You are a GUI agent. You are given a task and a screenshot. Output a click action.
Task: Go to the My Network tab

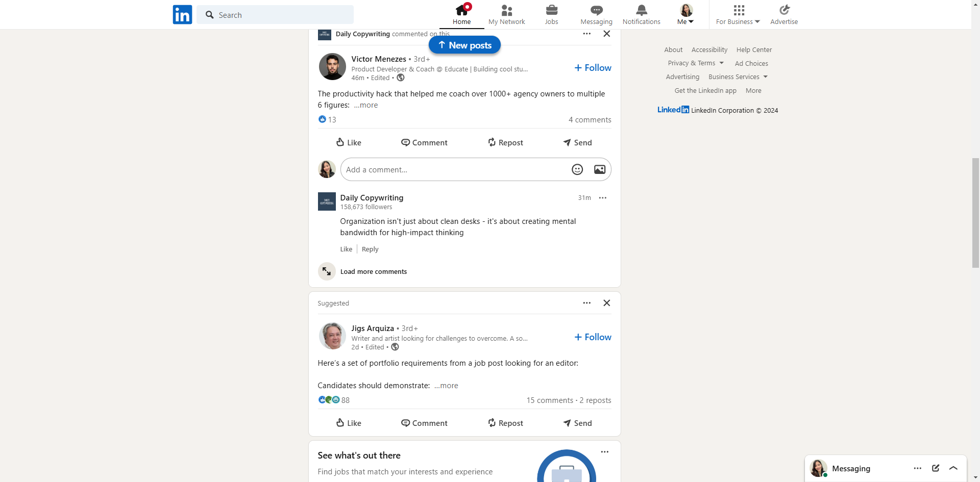pyautogui.click(x=506, y=15)
